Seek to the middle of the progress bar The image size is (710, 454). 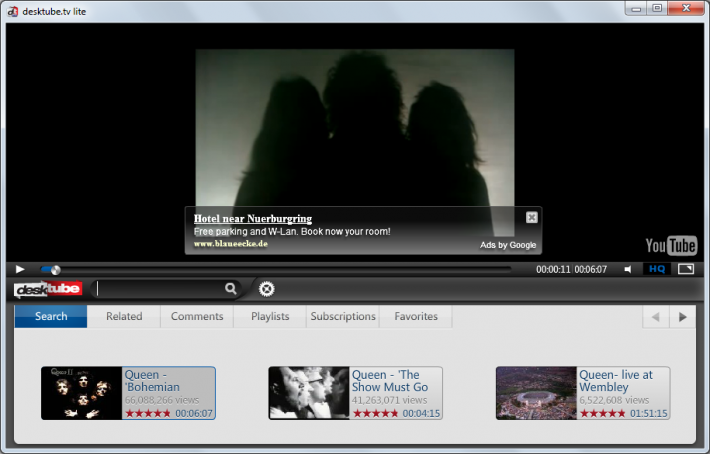[x=276, y=270]
